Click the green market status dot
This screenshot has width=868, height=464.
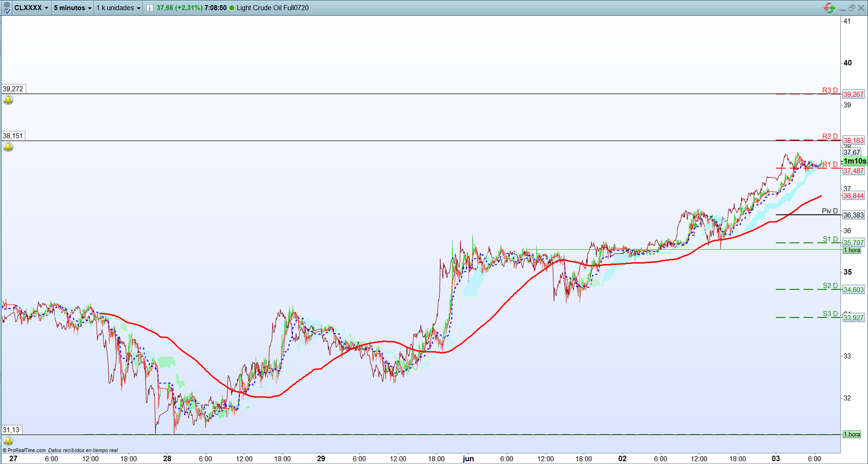point(232,8)
